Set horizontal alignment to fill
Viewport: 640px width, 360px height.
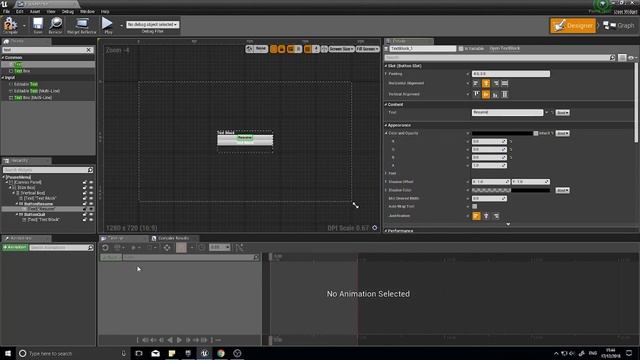click(x=505, y=83)
